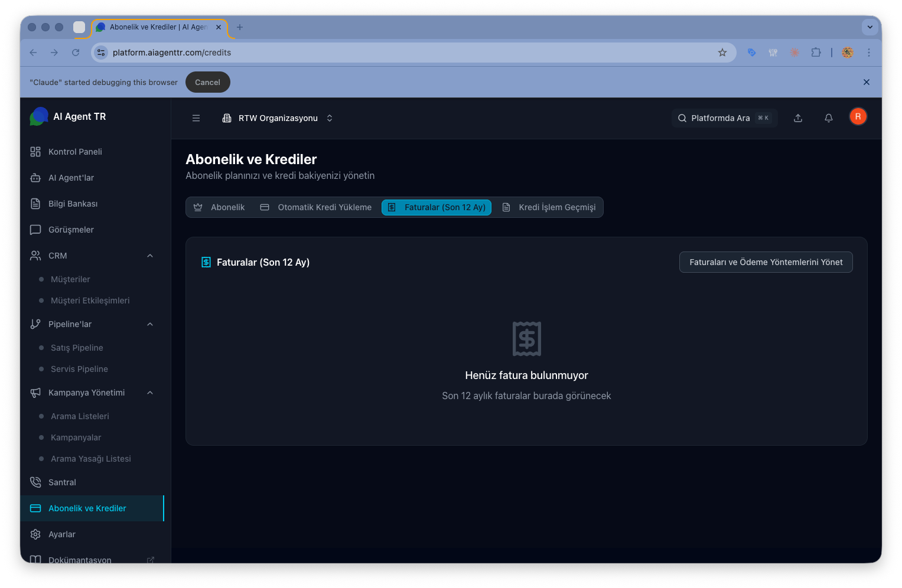The width and height of the screenshot is (902, 588).
Task: Click the Kampanya Yönetimi megaphone icon
Action: click(x=35, y=393)
